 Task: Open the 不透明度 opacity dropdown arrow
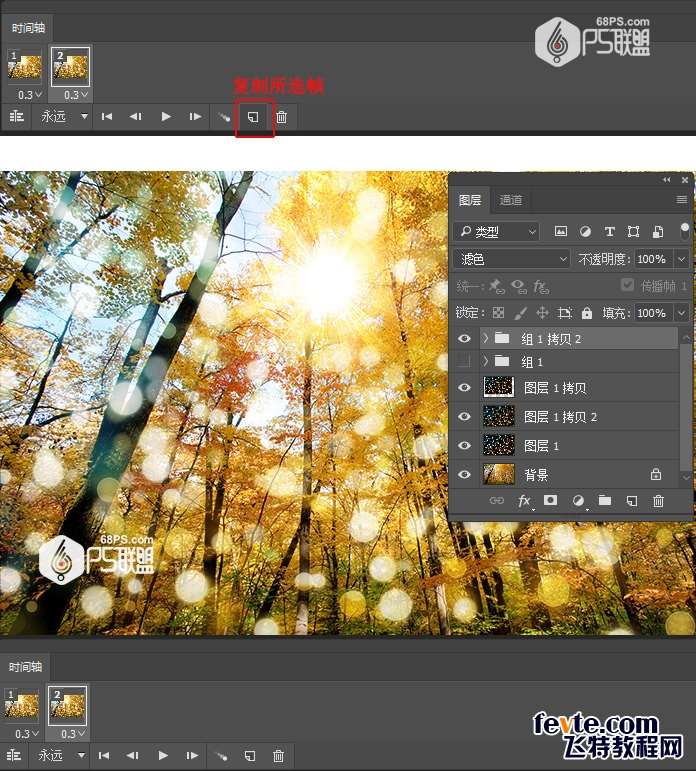click(x=681, y=259)
